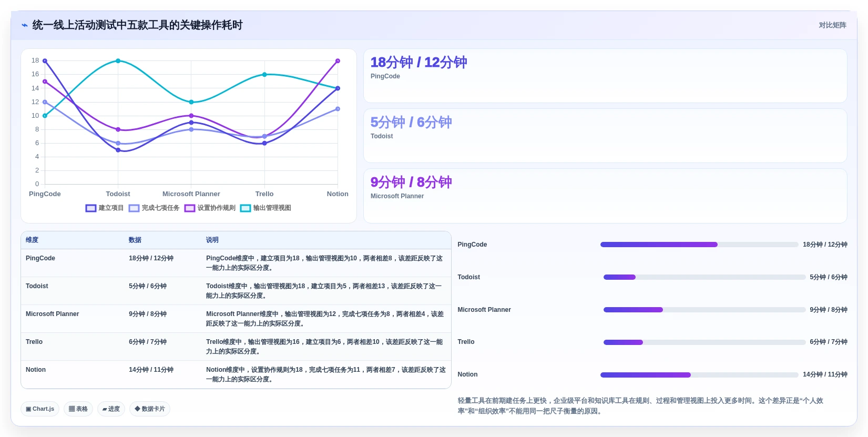Click the PingCode x-axis label on the chart
This screenshot has width=868, height=437.
click(45, 194)
